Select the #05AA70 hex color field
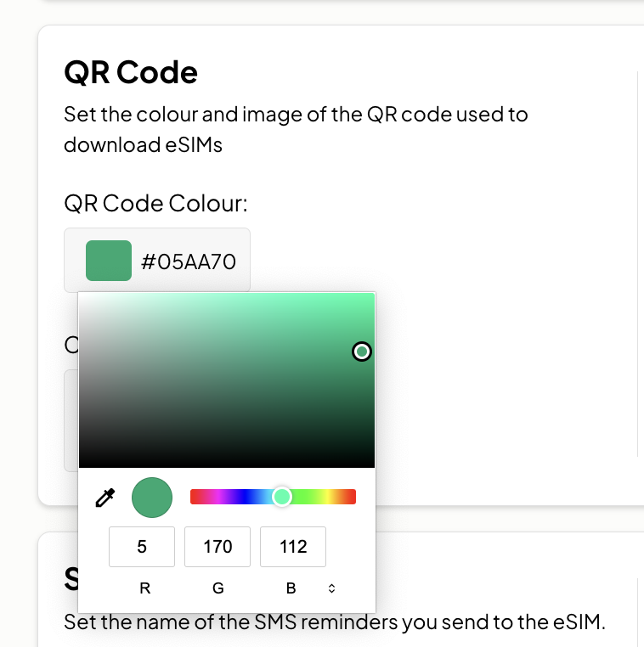Viewport: 644px width, 647px height. coord(157,261)
